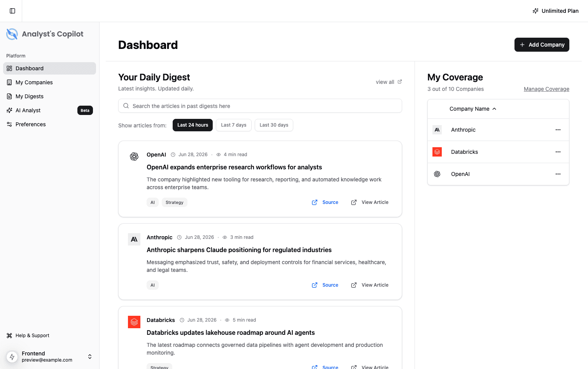Select Last 7 days filter

pyautogui.click(x=234, y=125)
